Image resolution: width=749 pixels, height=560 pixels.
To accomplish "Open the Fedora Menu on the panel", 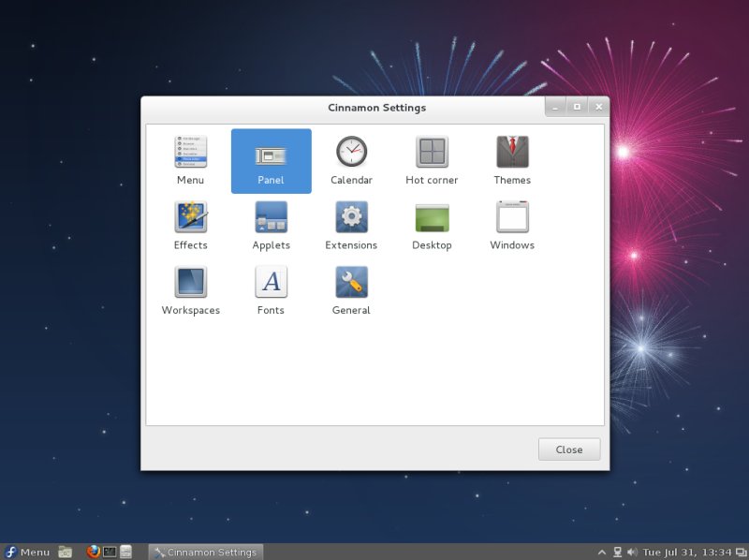I will point(27,552).
